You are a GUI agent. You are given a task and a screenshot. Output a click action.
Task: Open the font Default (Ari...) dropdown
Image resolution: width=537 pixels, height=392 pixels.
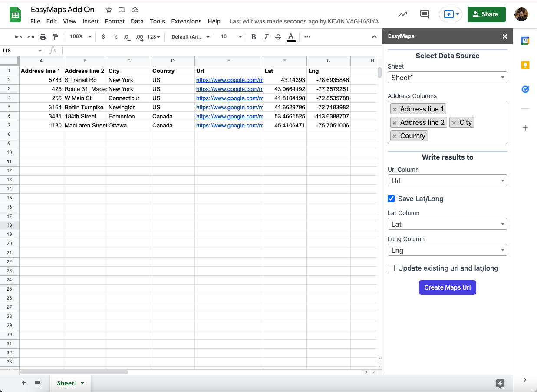pyautogui.click(x=191, y=37)
